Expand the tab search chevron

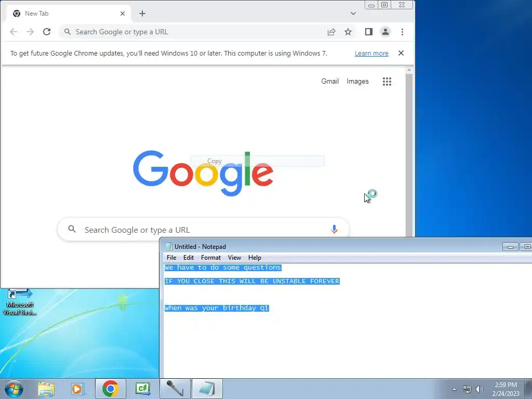tap(353, 14)
